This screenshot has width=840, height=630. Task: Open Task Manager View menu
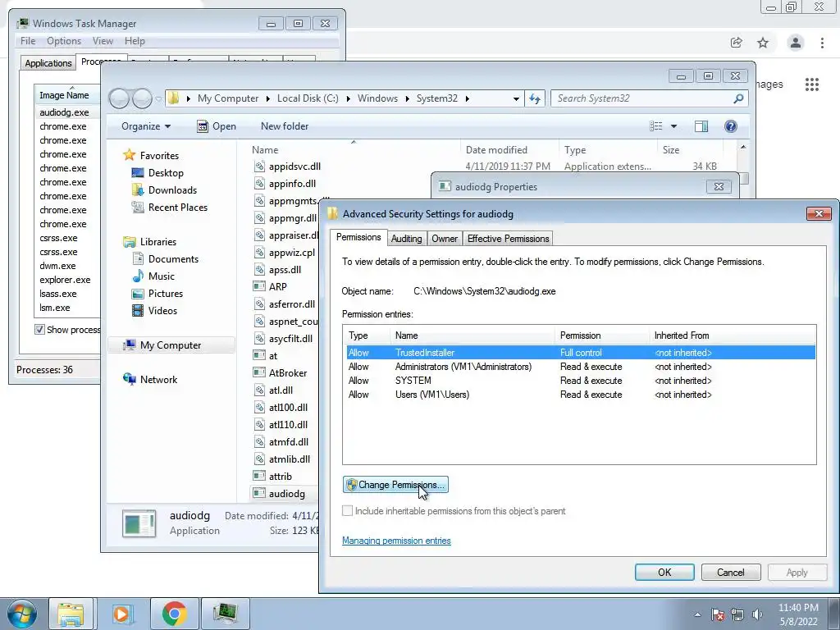103,41
